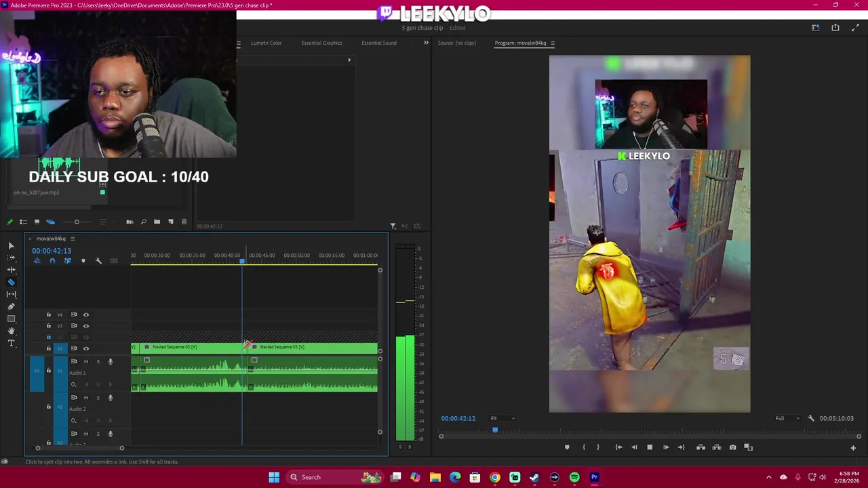The image size is (868, 488).
Task: Go to Out point button
Action: (682, 447)
